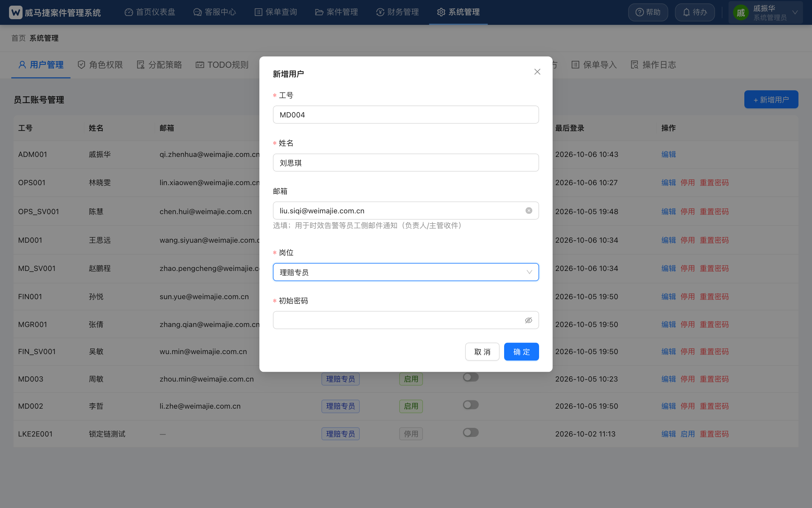Open the 系统管理 menu
Screen dimensions: 812x508
[458, 12]
